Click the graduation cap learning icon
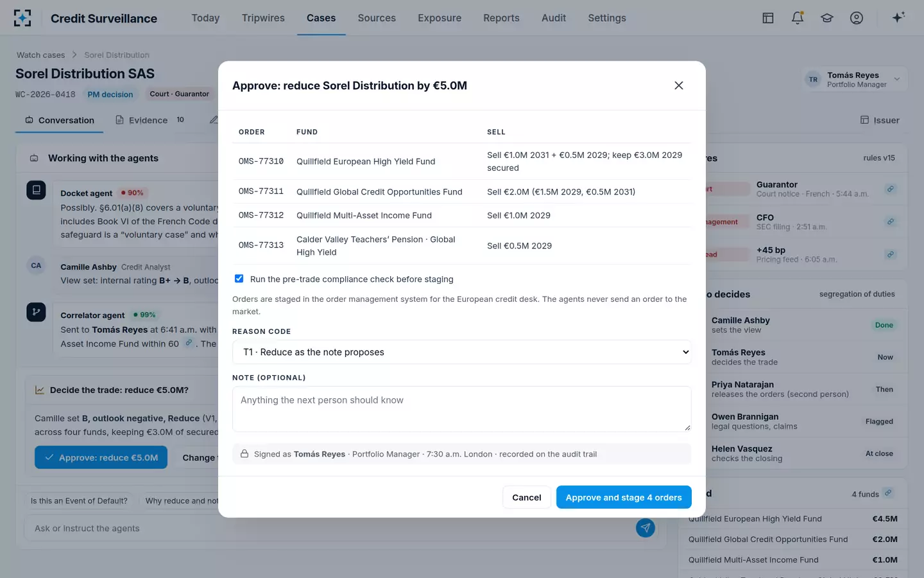 tap(827, 18)
